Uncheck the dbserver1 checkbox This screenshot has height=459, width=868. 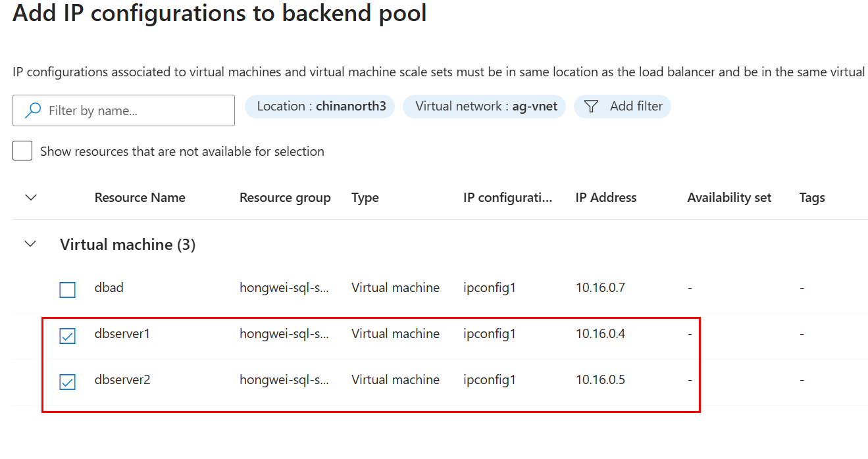click(67, 336)
